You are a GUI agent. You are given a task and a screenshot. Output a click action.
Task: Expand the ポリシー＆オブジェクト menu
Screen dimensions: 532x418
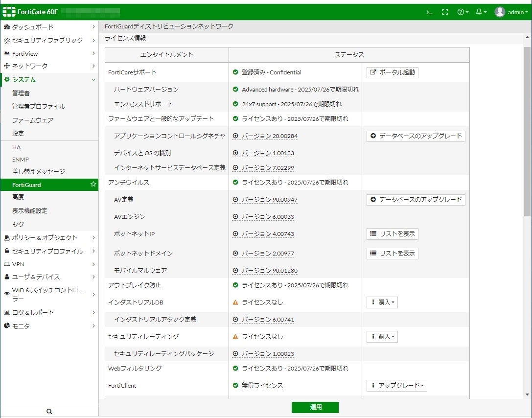tap(49, 238)
